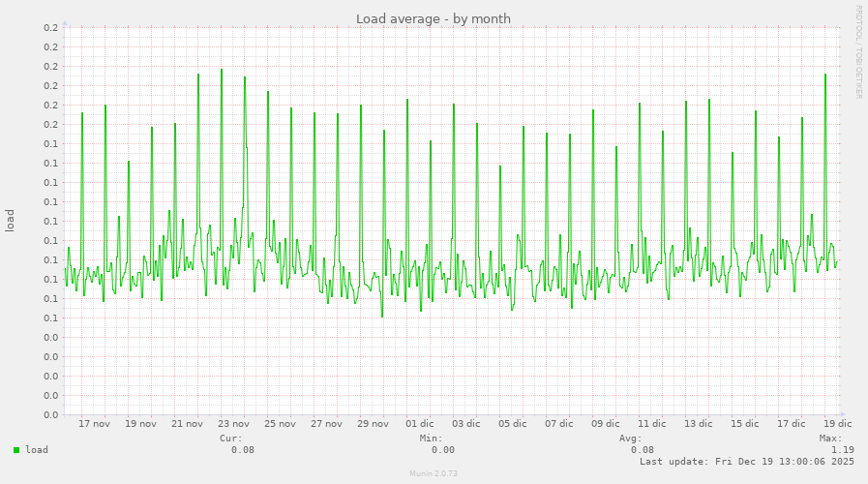Click the '11 dic' date label
The image size is (868, 484).
[652, 424]
